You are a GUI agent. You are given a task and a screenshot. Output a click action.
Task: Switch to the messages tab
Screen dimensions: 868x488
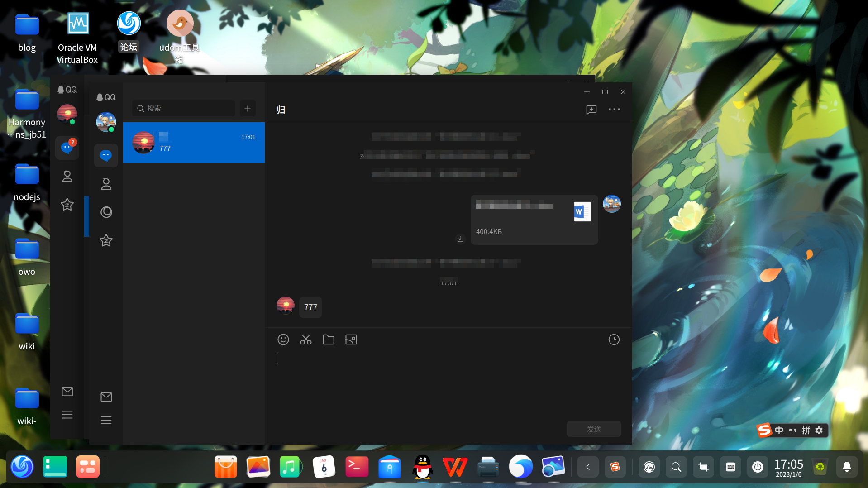106,156
